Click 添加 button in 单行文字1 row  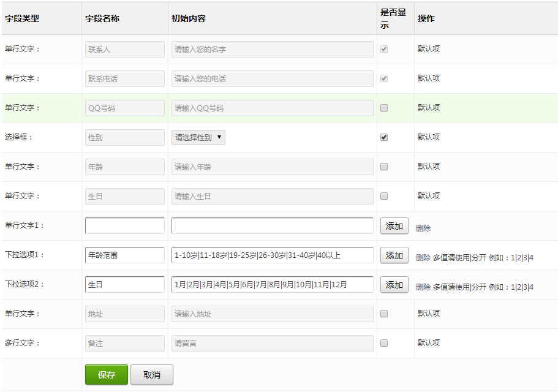coord(394,226)
